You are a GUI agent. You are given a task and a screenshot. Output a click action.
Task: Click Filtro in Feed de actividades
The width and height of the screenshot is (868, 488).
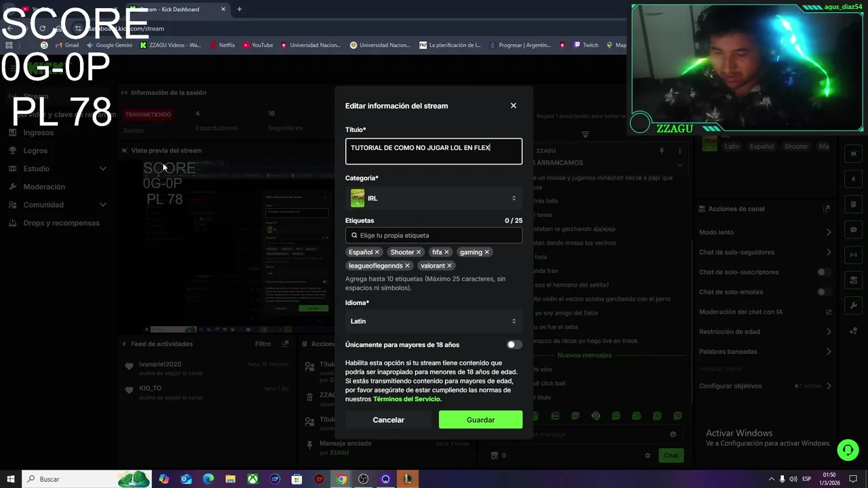[263, 344]
